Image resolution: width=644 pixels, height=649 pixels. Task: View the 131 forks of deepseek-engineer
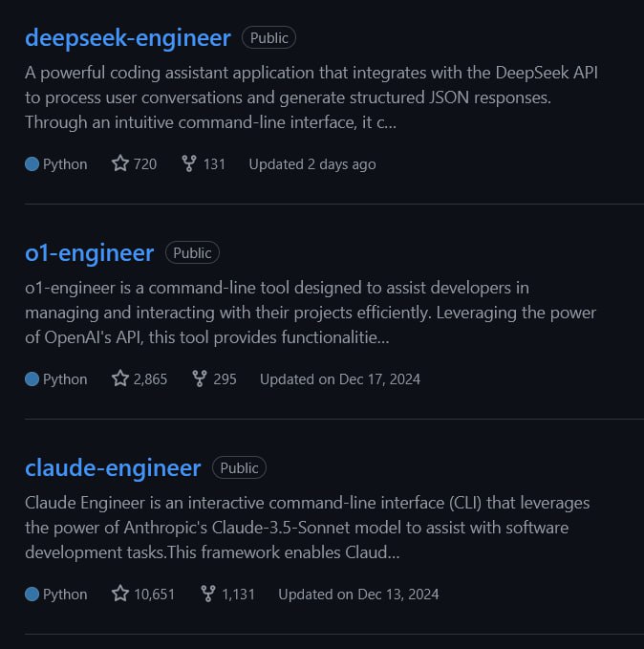(x=214, y=163)
